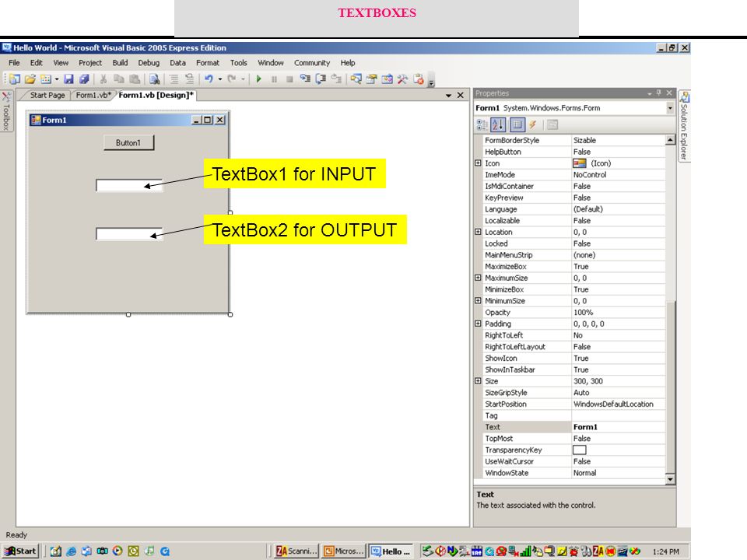Screen dimensions: 747x560
Task: Switch to Micros... taskbar window
Action: (343, 551)
